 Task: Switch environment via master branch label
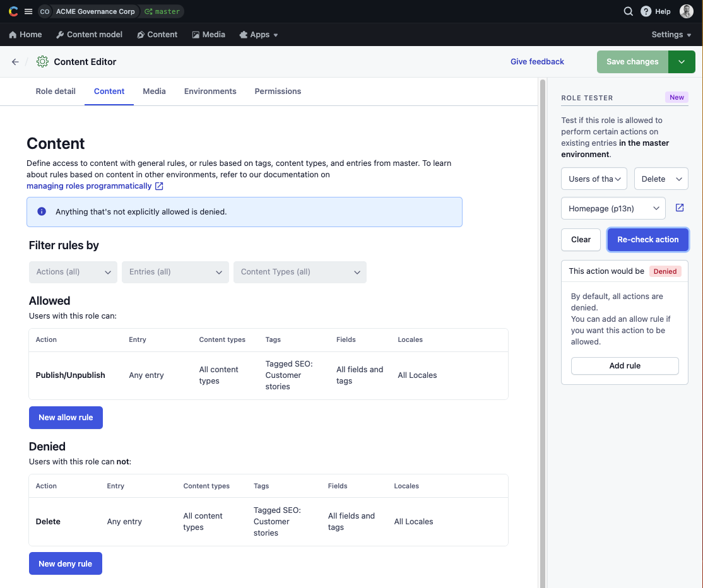pos(162,11)
